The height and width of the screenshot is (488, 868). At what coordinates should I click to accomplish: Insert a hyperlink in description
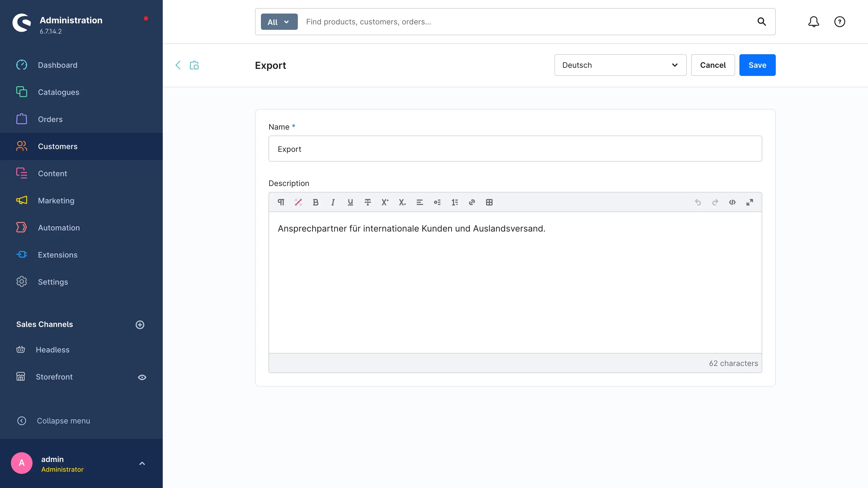pyautogui.click(x=472, y=202)
